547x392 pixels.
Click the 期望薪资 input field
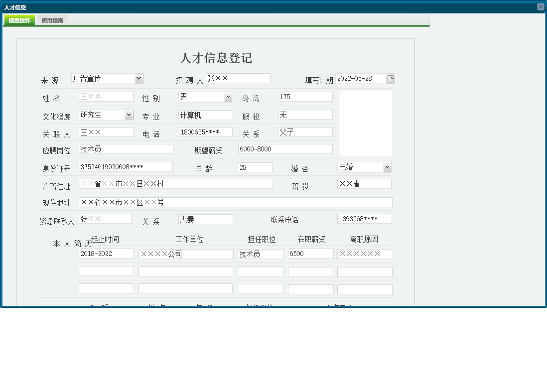pyautogui.click(x=285, y=148)
